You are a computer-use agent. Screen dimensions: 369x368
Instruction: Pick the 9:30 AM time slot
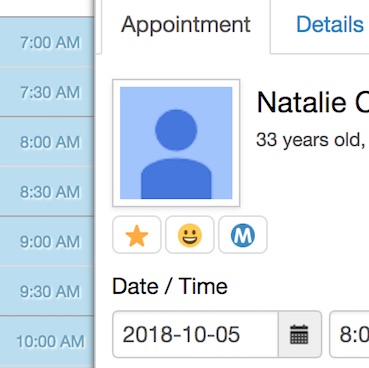click(x=47, y=291)
